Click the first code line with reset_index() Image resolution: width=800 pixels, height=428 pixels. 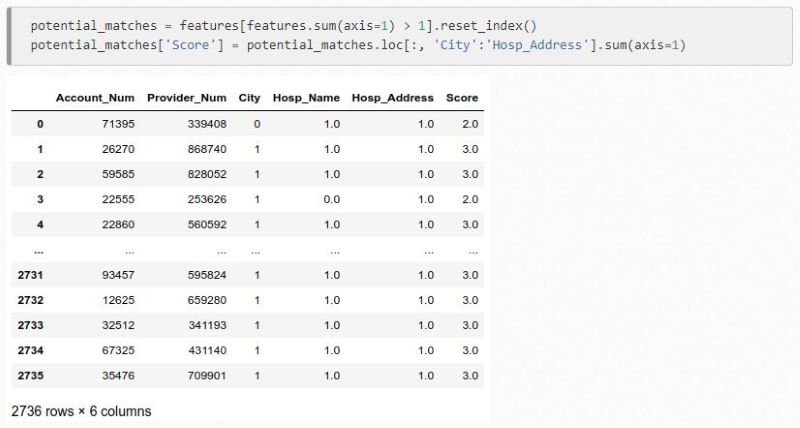click(x=284, y=26)
